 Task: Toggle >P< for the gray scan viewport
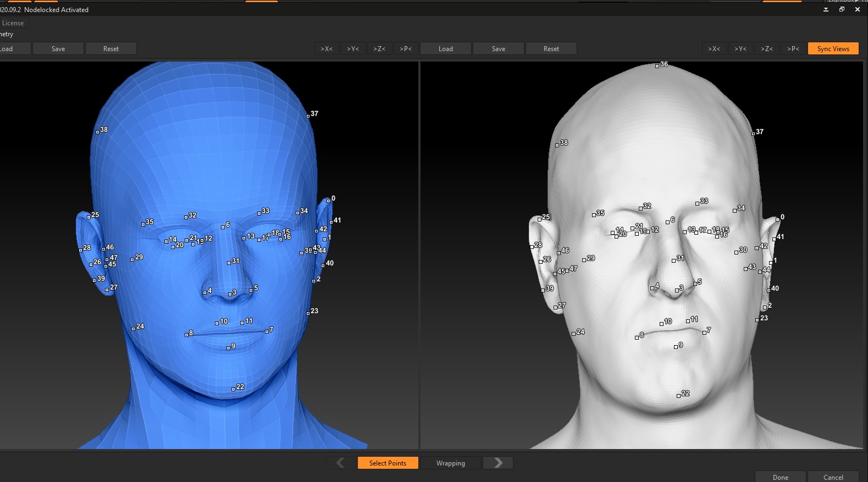pyautogui.click(x=793, y=49)
